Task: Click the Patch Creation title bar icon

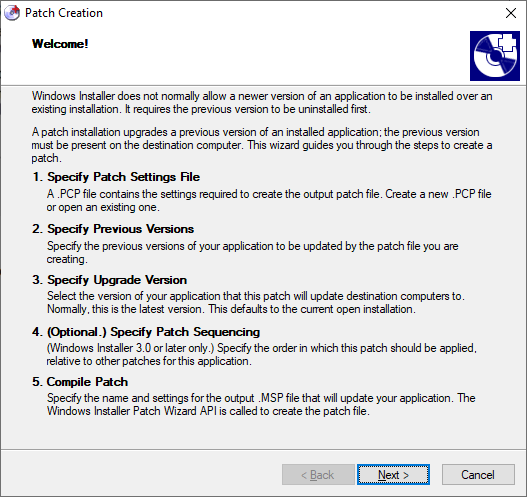Action: [12, 13]
